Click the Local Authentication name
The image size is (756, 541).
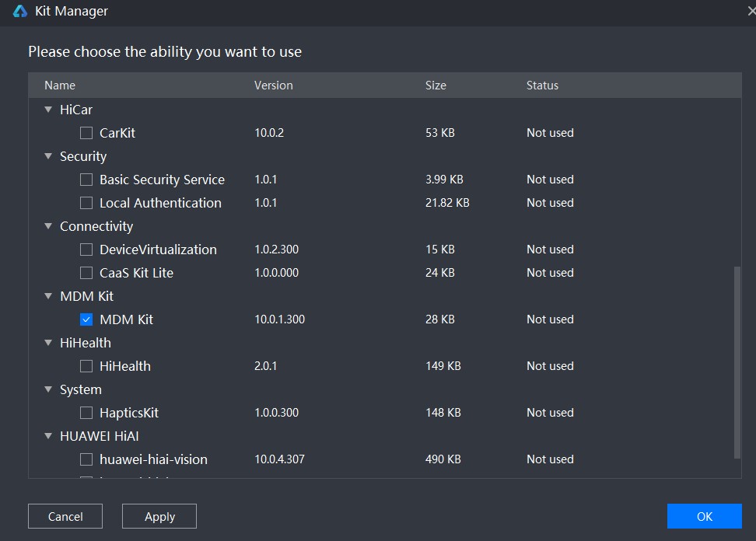(x=160, y=203)
